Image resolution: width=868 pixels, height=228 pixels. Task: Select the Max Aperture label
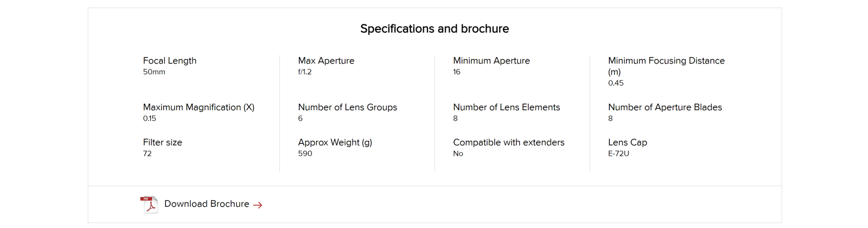click(x=326, y=61)
